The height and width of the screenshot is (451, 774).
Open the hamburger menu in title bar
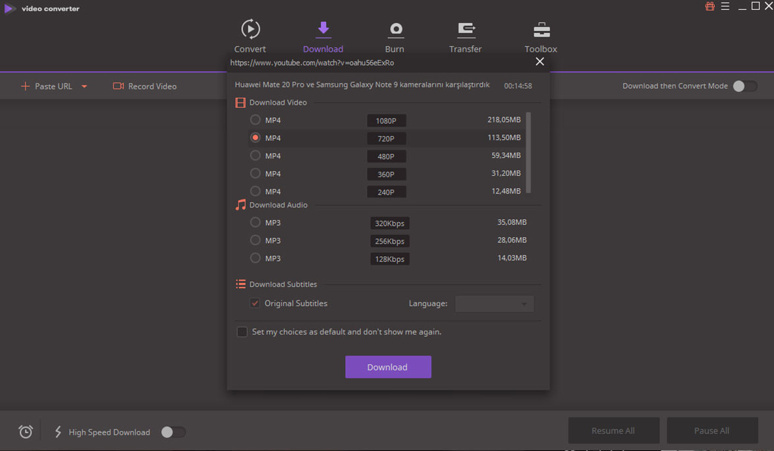pyautogui.click(x=725, y=6)
